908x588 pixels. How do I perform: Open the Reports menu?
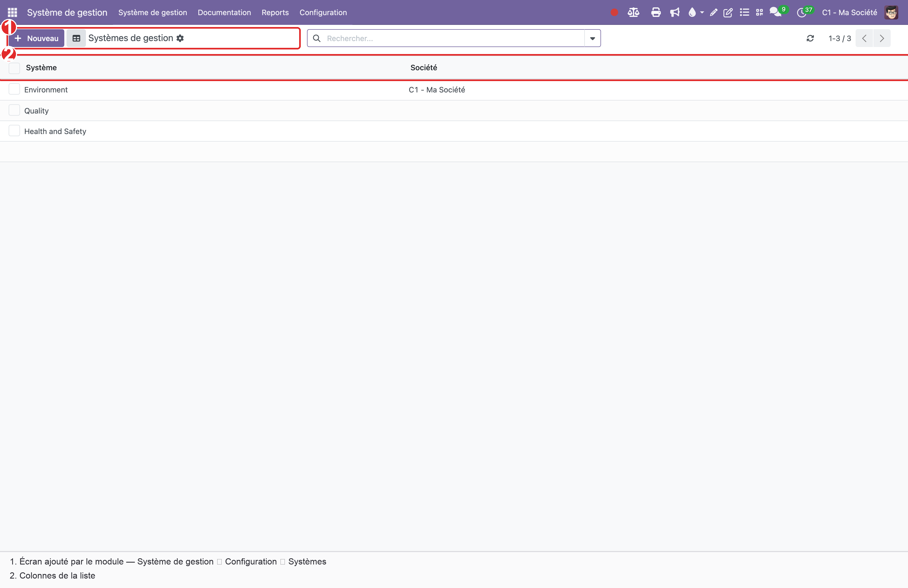pyautogui.click(x=275, y=13)
